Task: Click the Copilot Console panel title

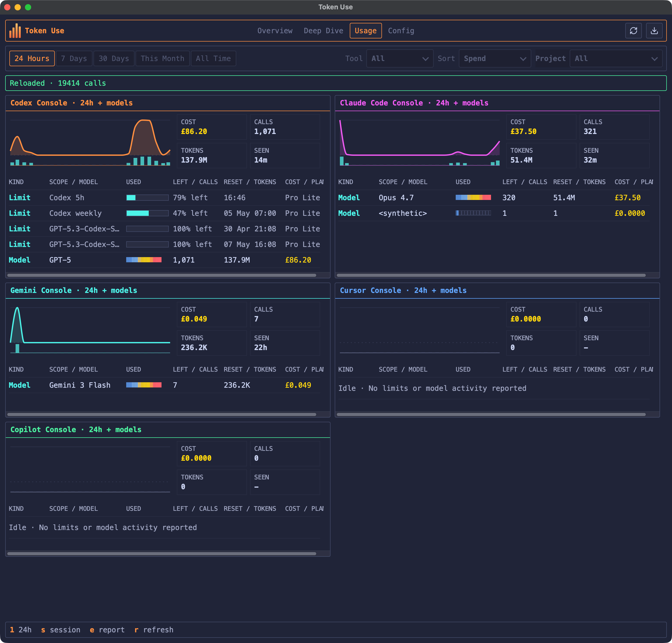Action: tap(76, 430)
